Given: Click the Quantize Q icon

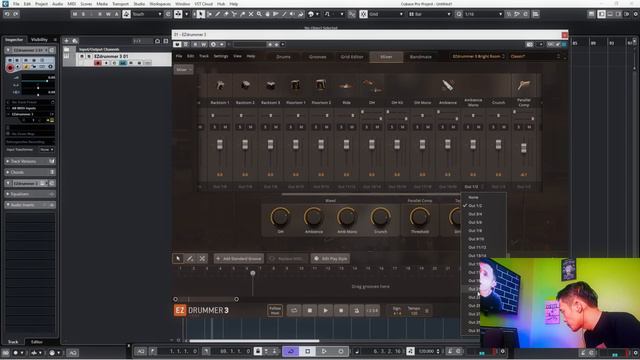Looking at the screenshot, I should 459,14.
